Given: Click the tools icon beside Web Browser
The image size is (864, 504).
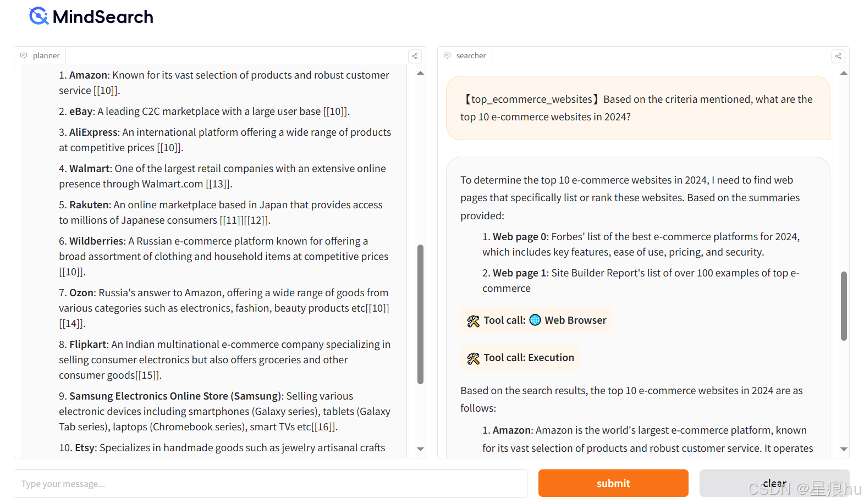Looking at the screenshot, I should [473, 321].
